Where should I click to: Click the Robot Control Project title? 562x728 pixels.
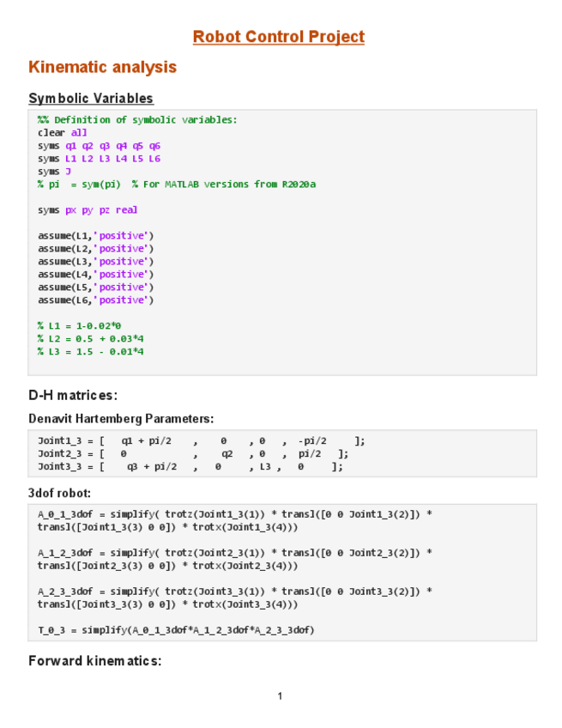pyautogui.click(x=278, y=37)
